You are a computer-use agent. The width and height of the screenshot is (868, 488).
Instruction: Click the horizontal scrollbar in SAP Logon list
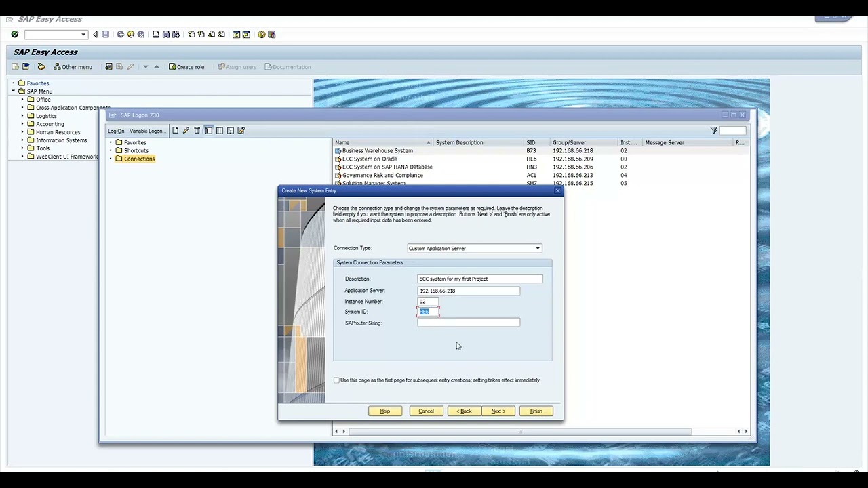(x=520, y=431)
